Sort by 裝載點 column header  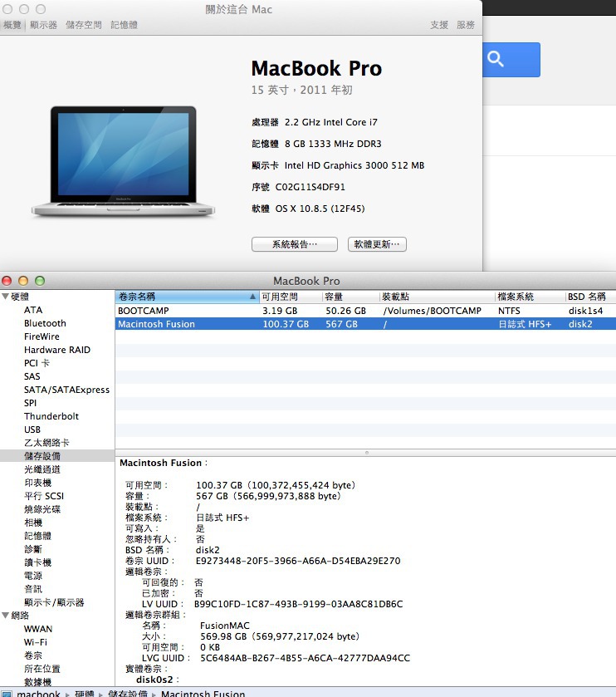click(437, 297)
